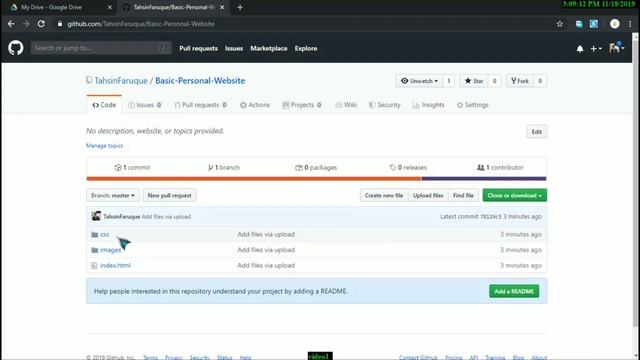The image size is (640, 360).
Task: Open the plus create-new menu
Action: pyautogui.click(x=596, y=49)
